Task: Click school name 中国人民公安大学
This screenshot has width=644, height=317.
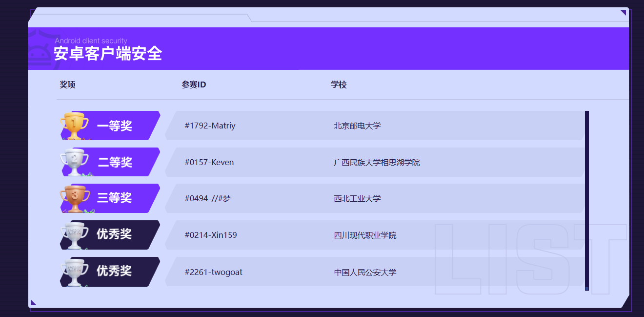Action: tap(365, 272)
